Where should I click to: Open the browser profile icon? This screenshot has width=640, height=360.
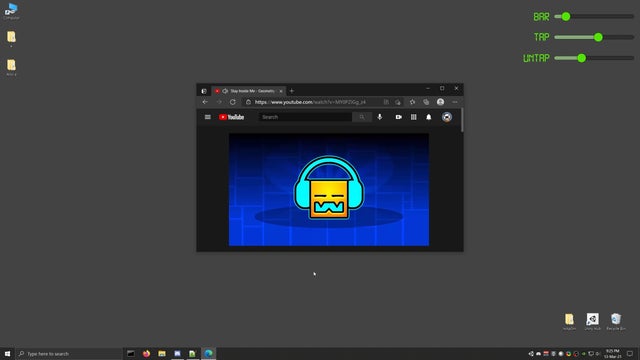tap(440, 102)
